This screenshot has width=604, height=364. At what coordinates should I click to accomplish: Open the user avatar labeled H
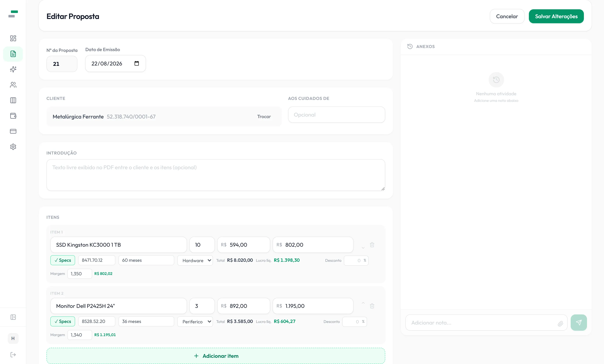13,338
